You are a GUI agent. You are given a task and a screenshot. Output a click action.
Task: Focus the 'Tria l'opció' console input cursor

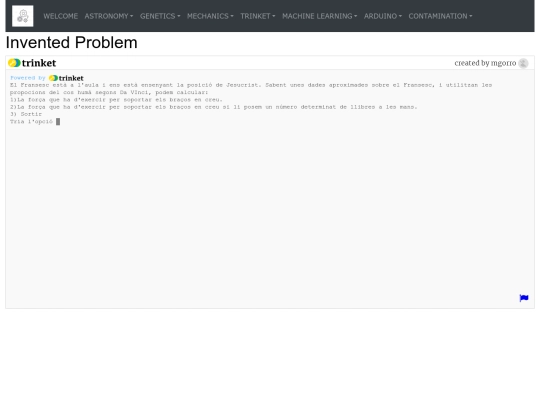(x=58, y=122)
